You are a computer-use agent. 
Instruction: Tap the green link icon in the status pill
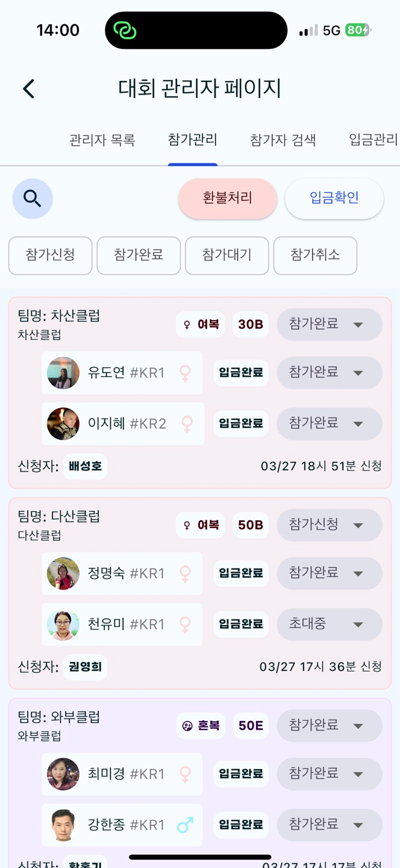pos(125,30)
